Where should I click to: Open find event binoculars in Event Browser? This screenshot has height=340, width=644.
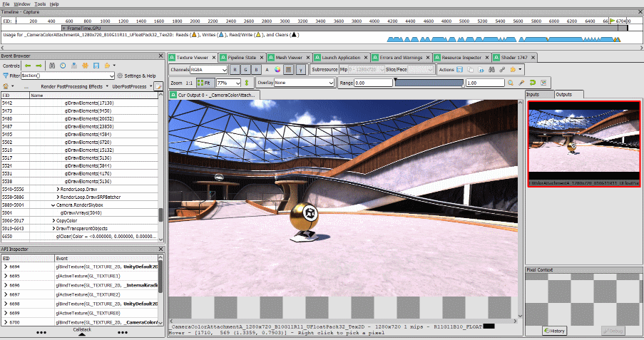point(52,66)
